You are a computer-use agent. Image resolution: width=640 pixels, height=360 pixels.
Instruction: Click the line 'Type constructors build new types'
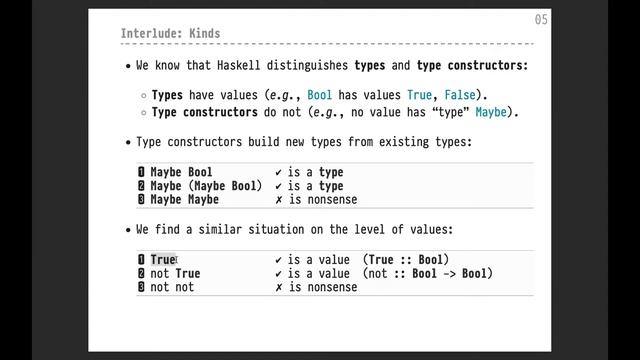pos(304,142)
